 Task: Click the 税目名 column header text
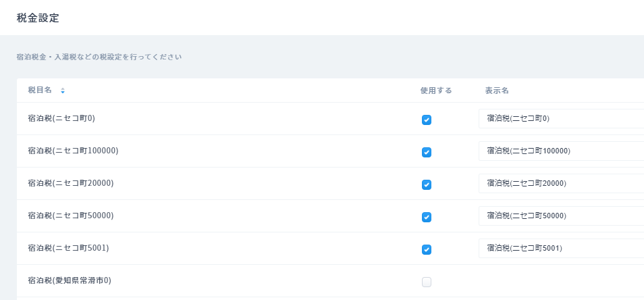(x=40, y=91)
